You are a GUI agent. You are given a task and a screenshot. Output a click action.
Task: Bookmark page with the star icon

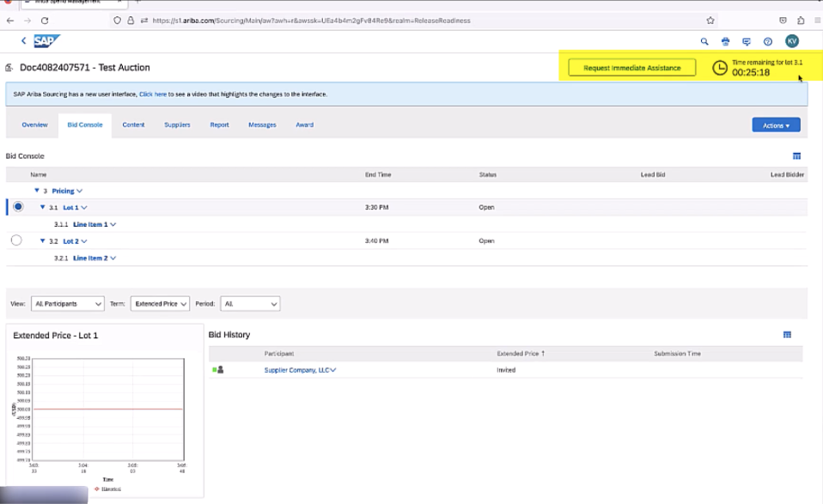[710, 21]
